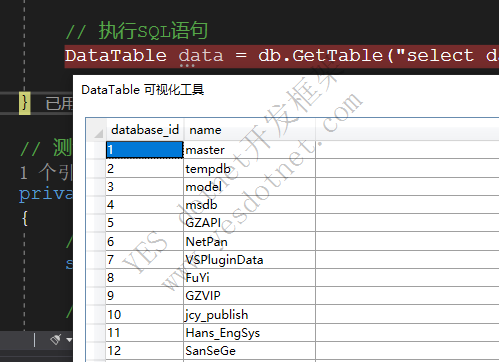Select the msdb name cell

pos(249,205)
